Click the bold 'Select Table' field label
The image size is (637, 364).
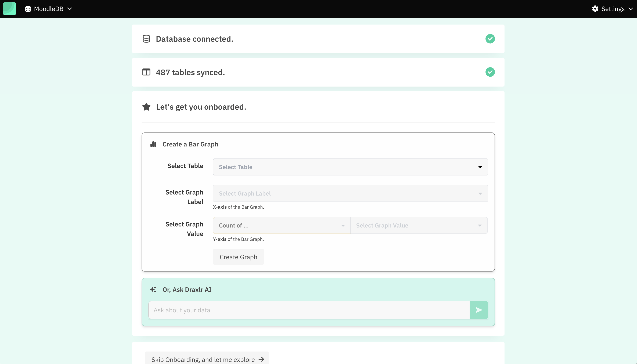185,166
